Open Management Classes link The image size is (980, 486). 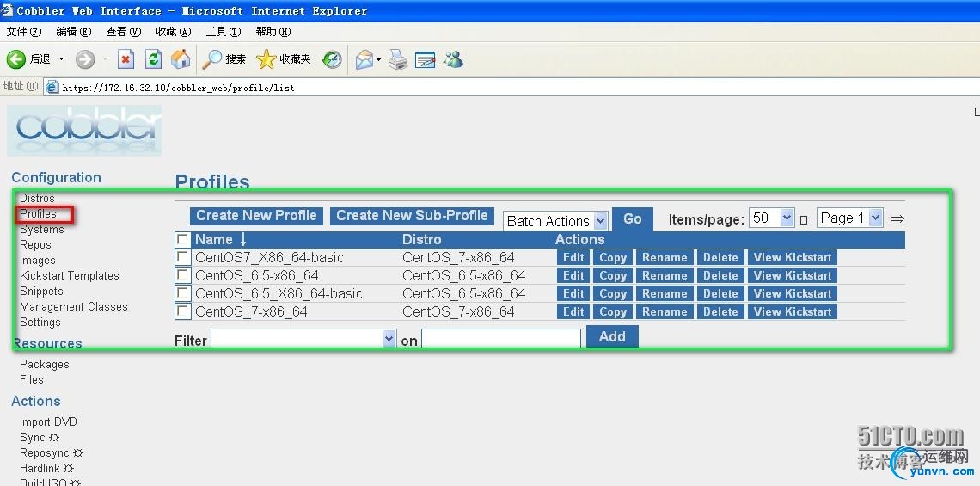[74, 307]
